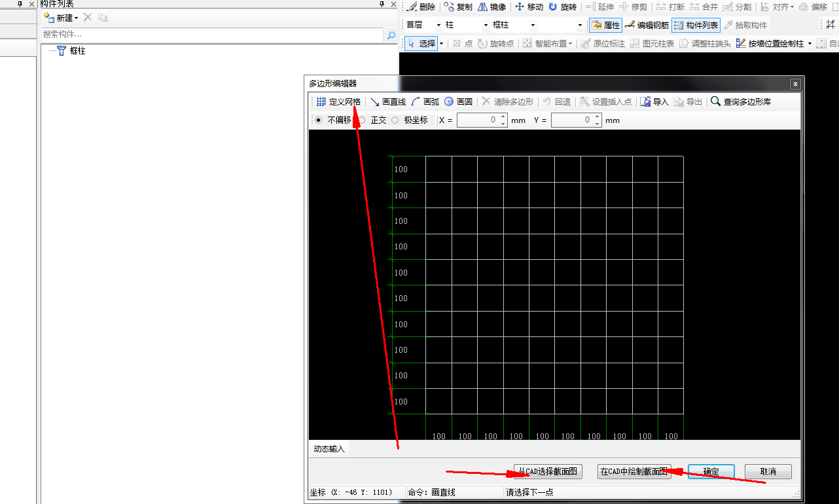Select the 极坐标 radio option

pos(395,120)
